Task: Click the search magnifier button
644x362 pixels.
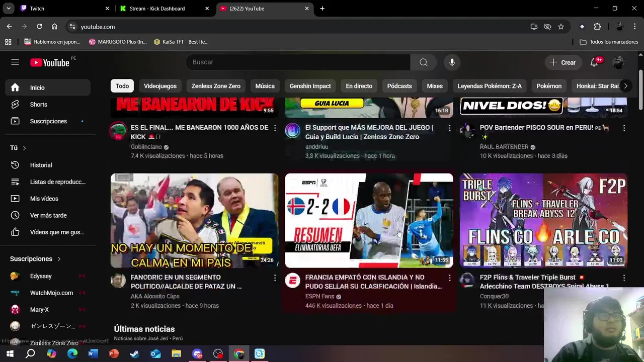Action: click(424, 62)
